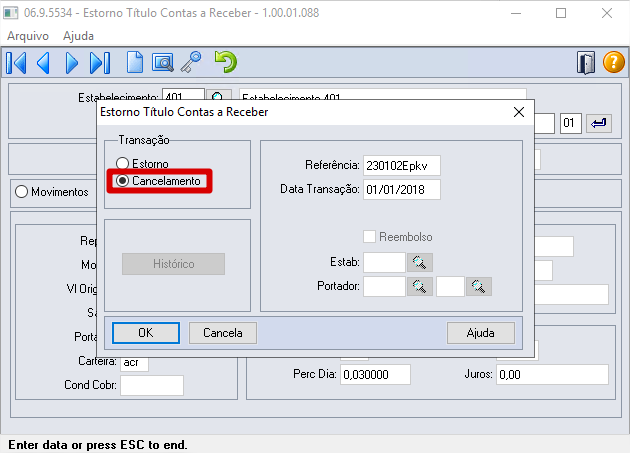Jump to the last record icon
630x453 pixels.
coord(100,63)
